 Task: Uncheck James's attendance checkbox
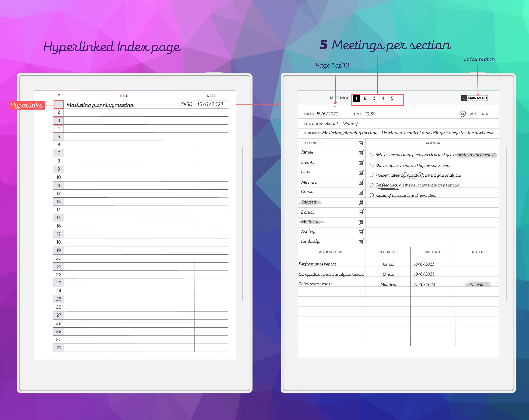(x=361, y=153)
